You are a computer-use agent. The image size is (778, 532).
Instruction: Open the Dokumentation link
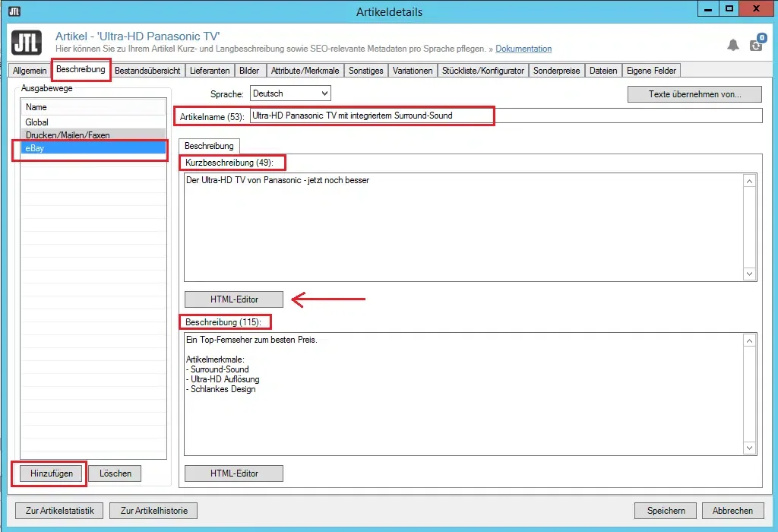coord(523,49)
